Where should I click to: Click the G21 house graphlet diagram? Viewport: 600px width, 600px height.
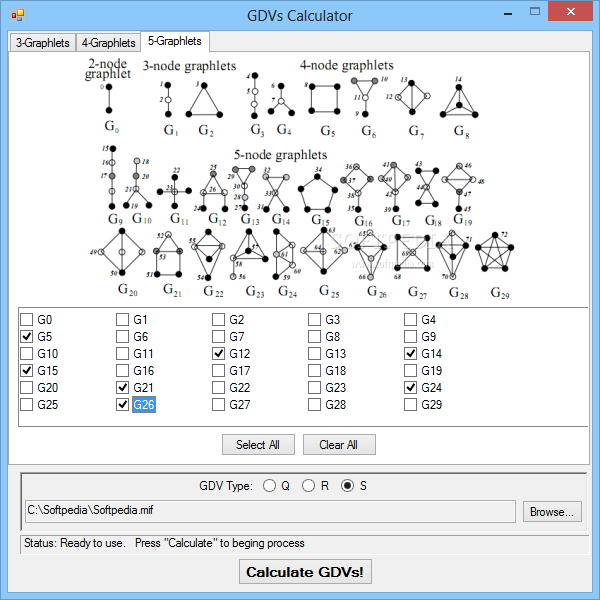click(168, 254)
